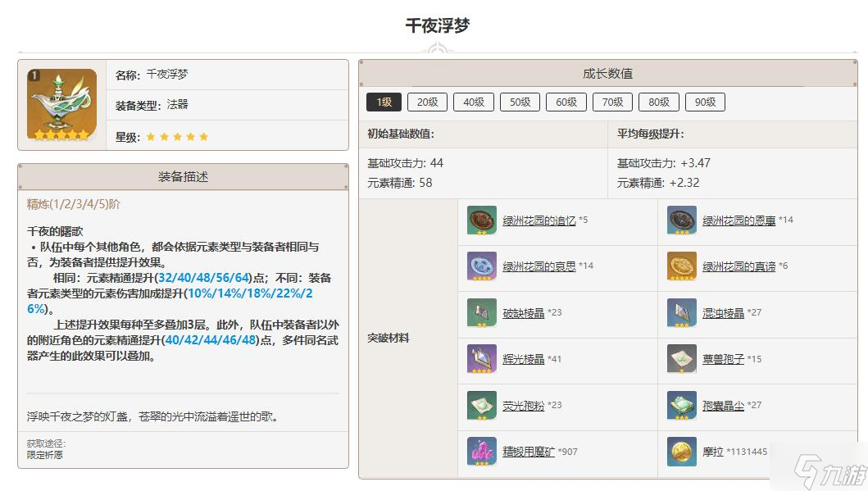
Task: Click the 破缺棱晶 material icon
Action: point(482,313)
